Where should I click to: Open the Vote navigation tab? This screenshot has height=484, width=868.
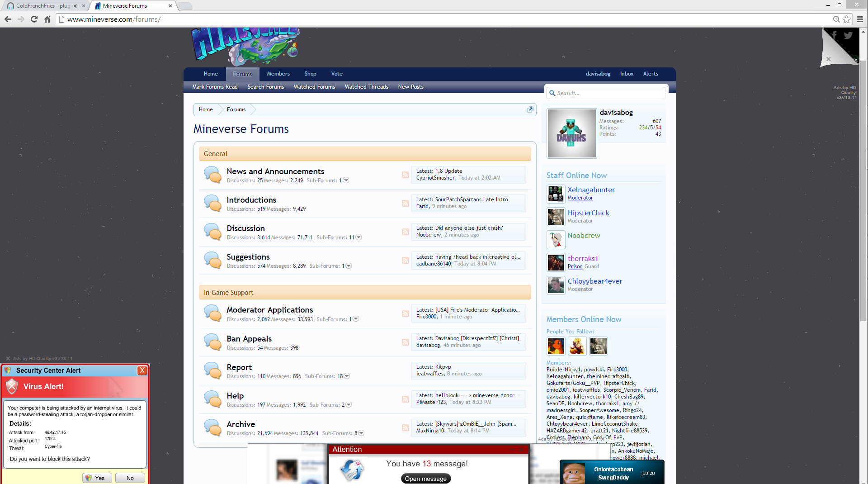337,74
